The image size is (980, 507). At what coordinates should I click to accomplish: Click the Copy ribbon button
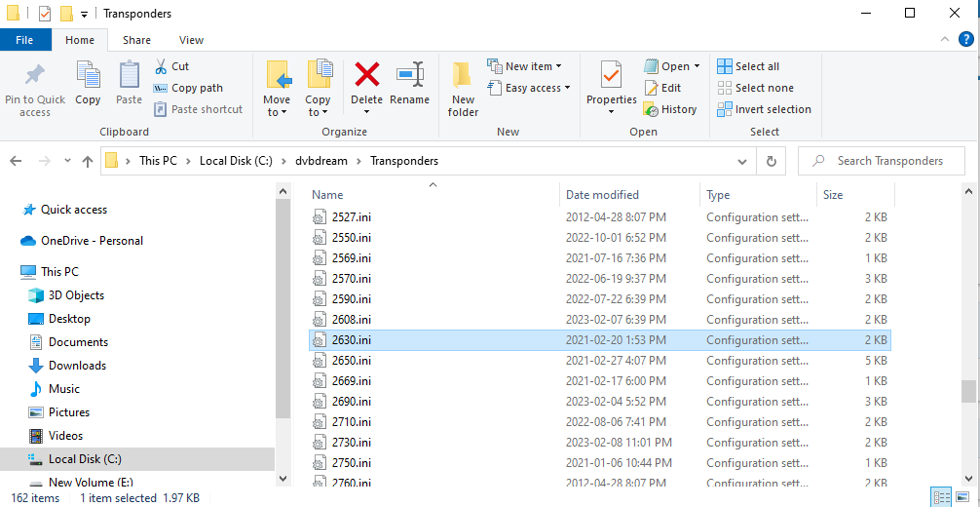click(x=88, y=84)
